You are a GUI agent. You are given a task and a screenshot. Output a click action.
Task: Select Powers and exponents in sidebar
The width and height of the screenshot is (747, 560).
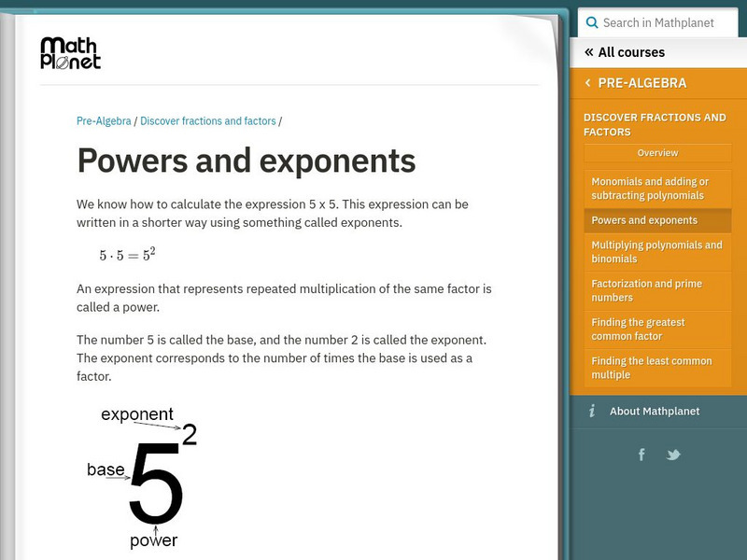(x=657, y=220)
